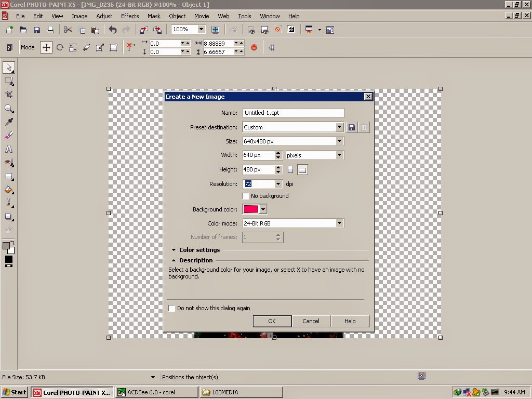Click the black fill color swatch in toolbox

point(9,260)
